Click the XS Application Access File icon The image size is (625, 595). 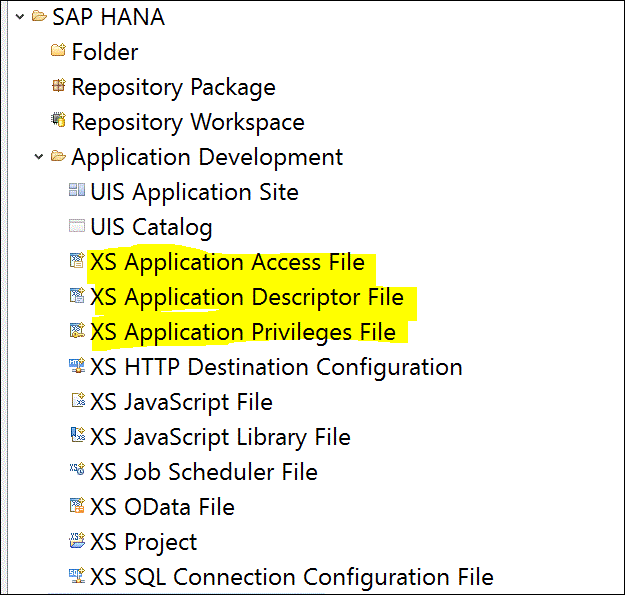[x=77, y=260]
